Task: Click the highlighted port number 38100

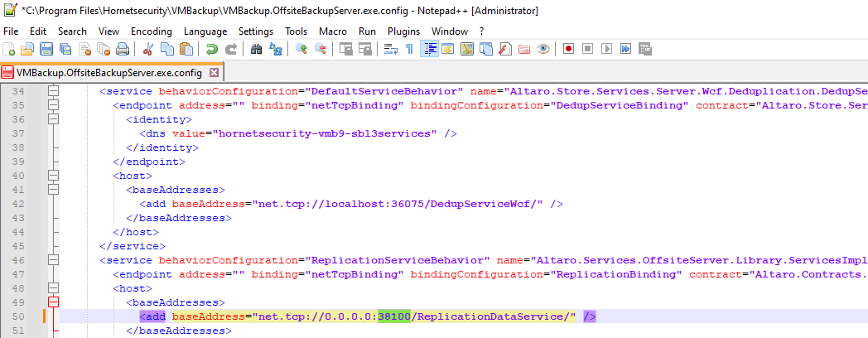Action: 393,316
